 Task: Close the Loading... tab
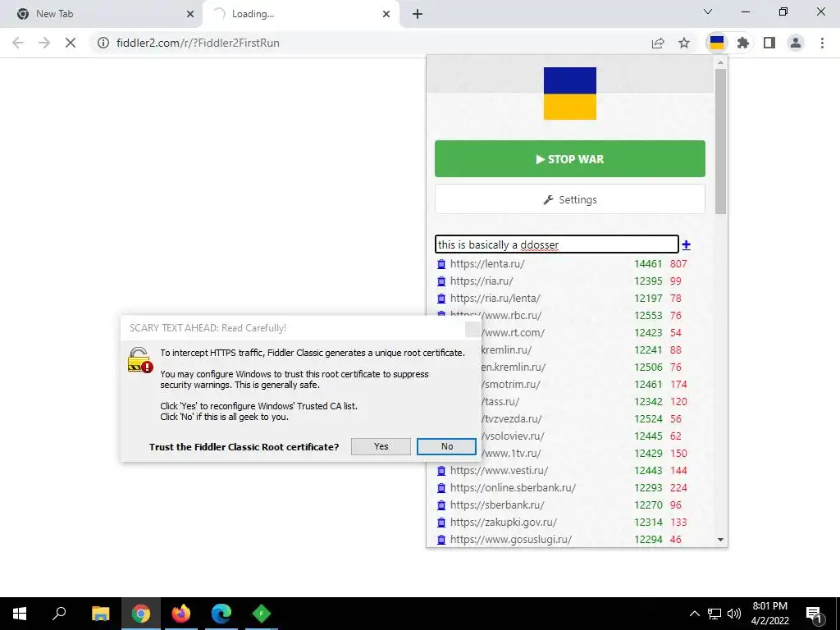click(386, 14)
